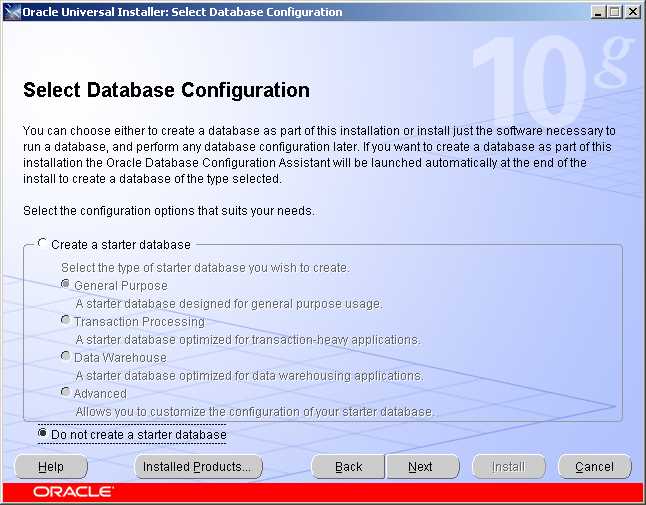Click the Oracle installer title bar icon
The width and height of the screenshot is (646, 505).
point(12,12)
